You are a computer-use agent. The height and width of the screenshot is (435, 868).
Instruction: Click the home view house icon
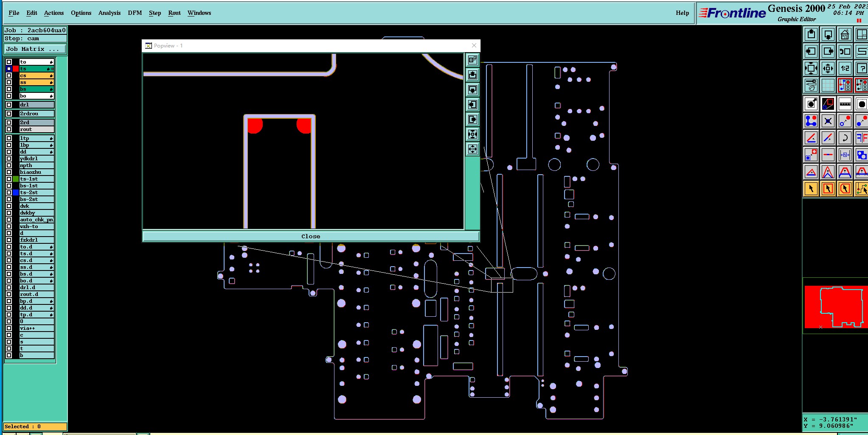coord(845,34)
